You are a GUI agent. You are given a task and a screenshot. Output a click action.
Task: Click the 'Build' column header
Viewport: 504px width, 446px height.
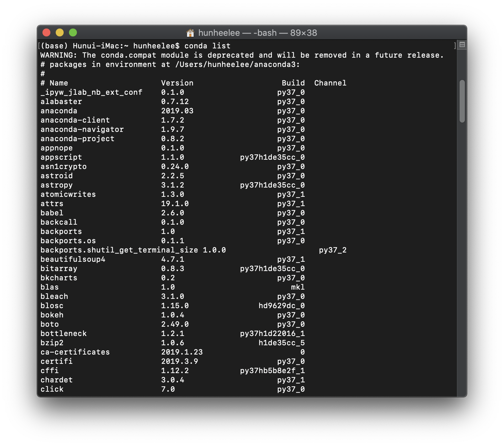[293, 83]
